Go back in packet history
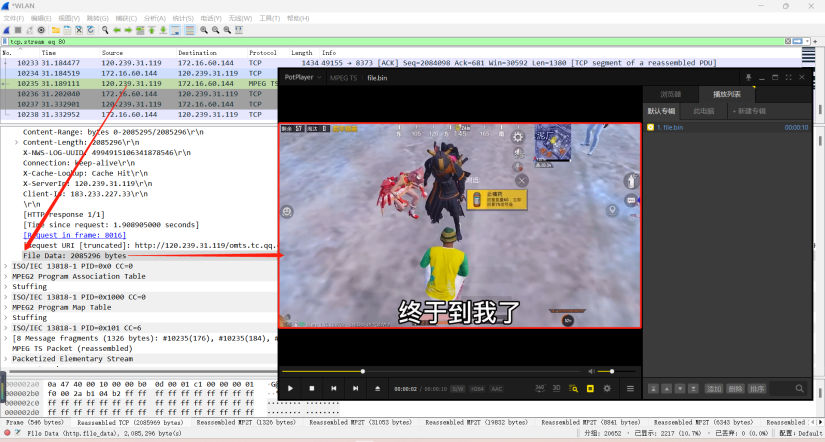The image size is (825, 442). (x=117, y=30)
